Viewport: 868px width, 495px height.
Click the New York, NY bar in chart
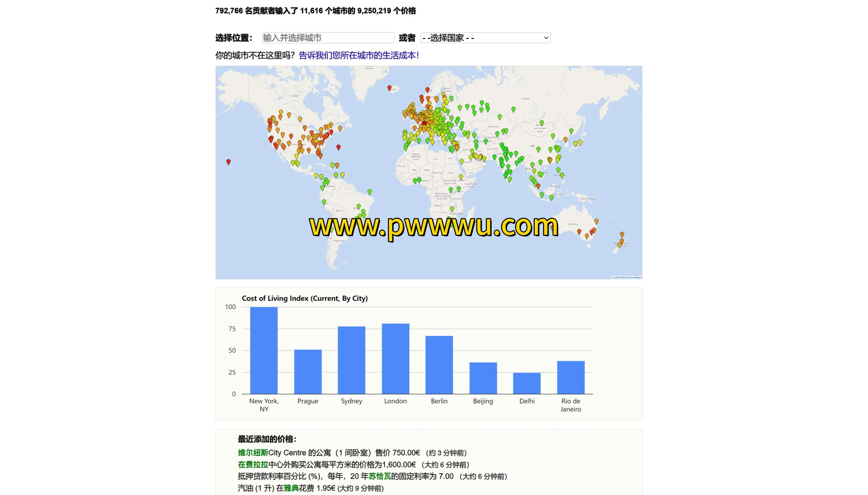tap(263, 350)
